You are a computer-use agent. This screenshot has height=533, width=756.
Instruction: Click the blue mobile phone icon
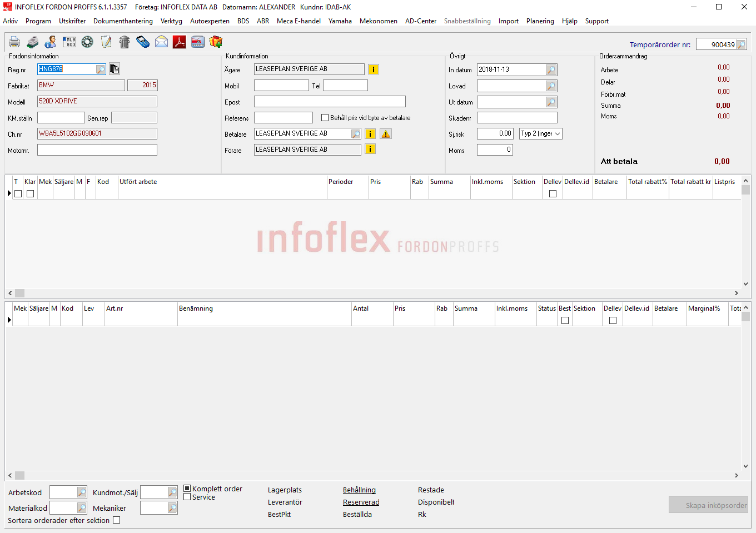pos(143,42)
